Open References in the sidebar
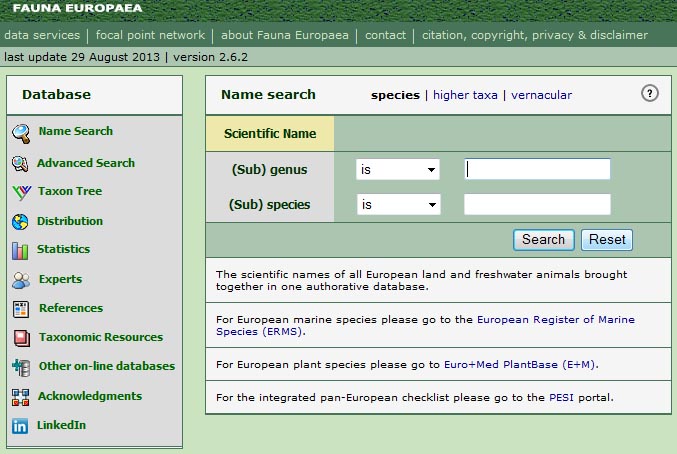Screen dimensions: 677x454 point(71,308)
